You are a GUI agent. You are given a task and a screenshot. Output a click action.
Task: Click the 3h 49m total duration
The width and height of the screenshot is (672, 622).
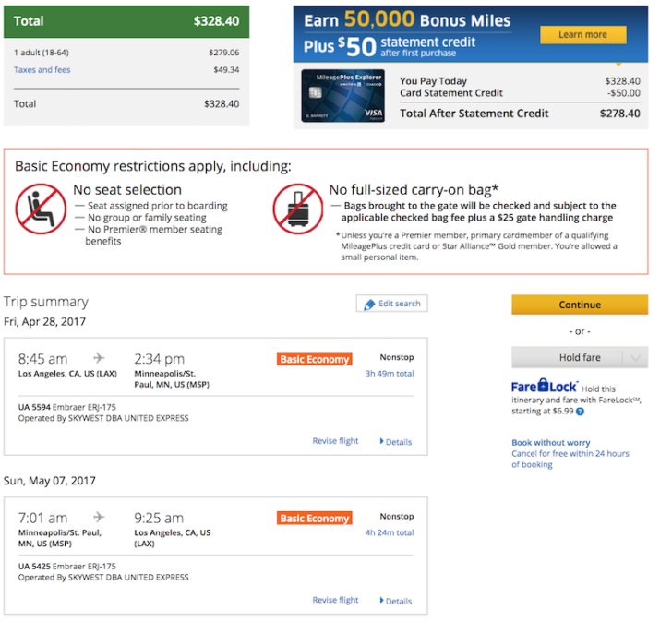(390, 374)
